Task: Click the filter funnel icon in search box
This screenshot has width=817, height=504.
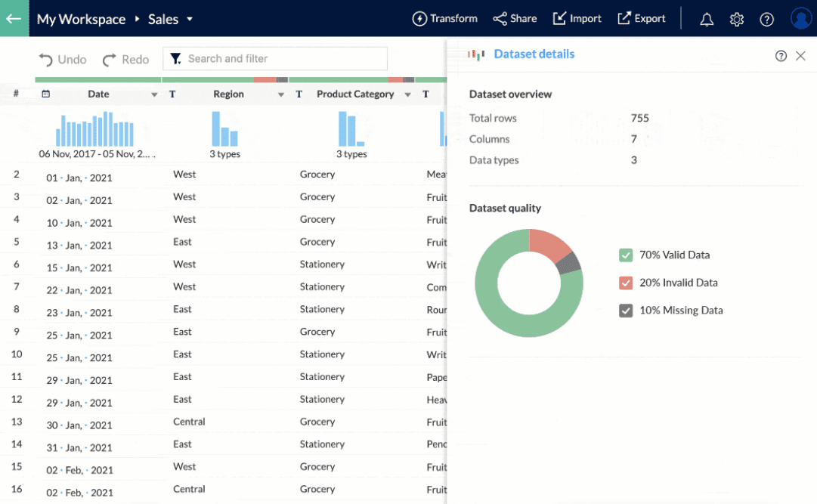Action: pos(176,59)
